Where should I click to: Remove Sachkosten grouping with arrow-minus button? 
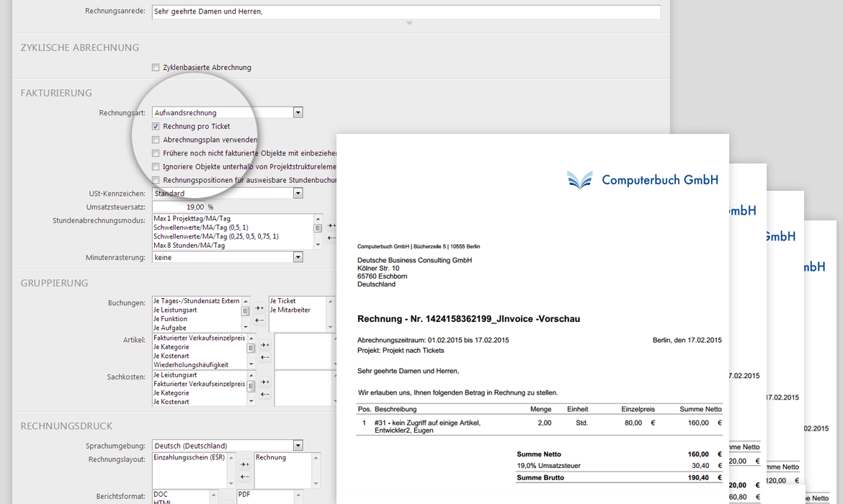tap(265, 395)
